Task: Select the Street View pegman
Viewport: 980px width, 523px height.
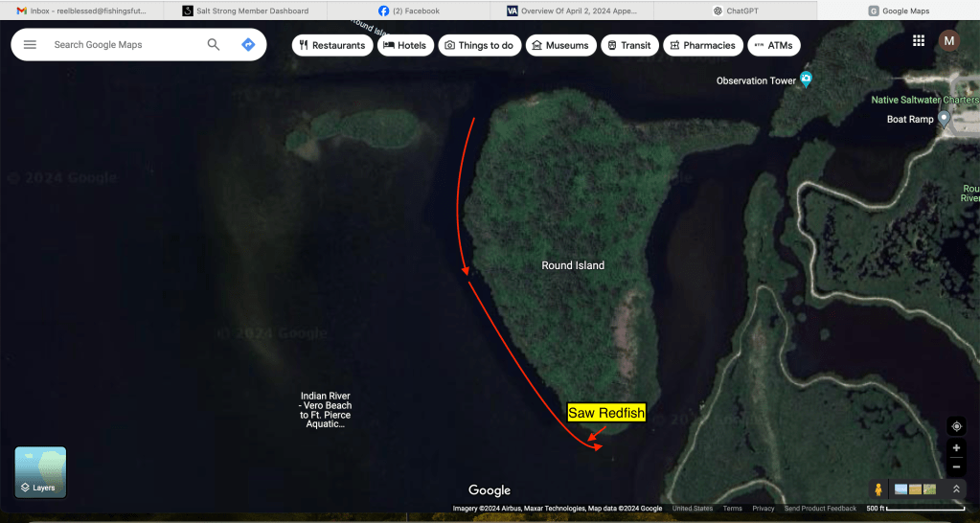Action: 877,489
